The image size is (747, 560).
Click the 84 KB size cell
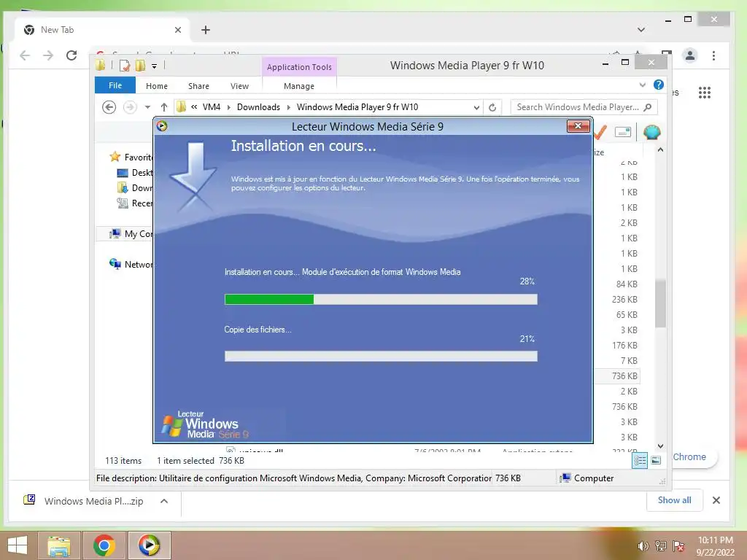click(627, 284)
